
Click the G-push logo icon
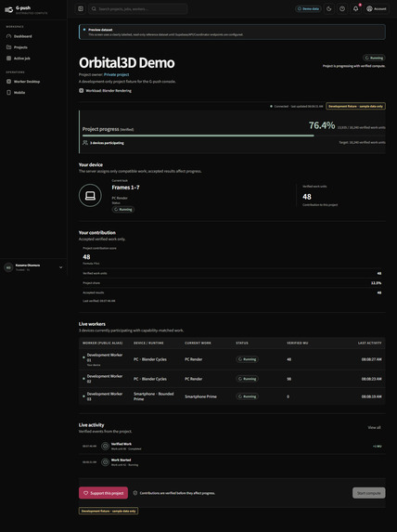(9, 10)
